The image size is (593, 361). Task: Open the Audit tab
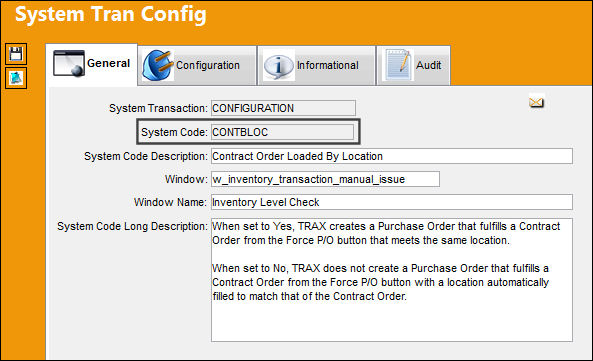(x=413, y=65)
